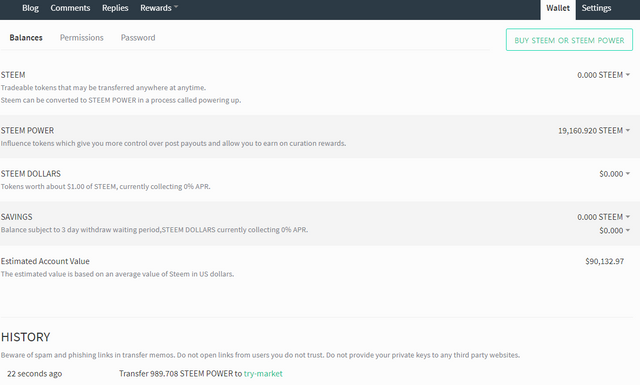
Task: Follow the try-market user link
Action: click(x=263, y=374)
